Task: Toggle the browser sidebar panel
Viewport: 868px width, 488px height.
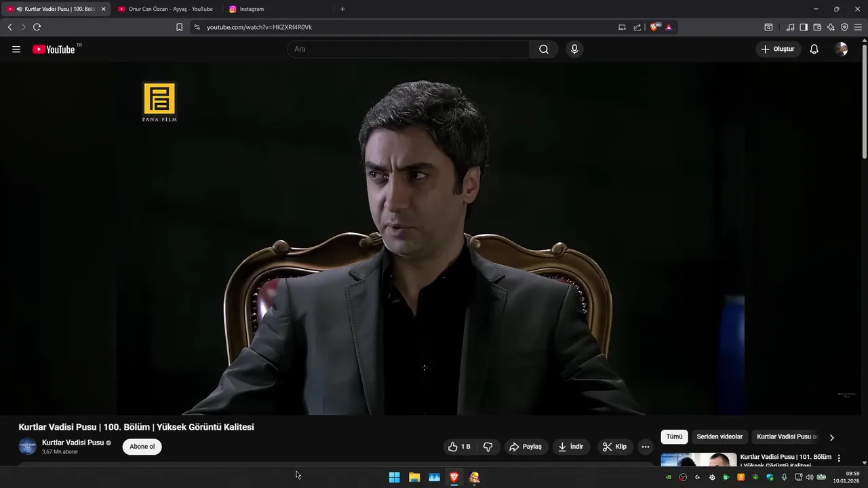Action: click(x=804, y=27)
